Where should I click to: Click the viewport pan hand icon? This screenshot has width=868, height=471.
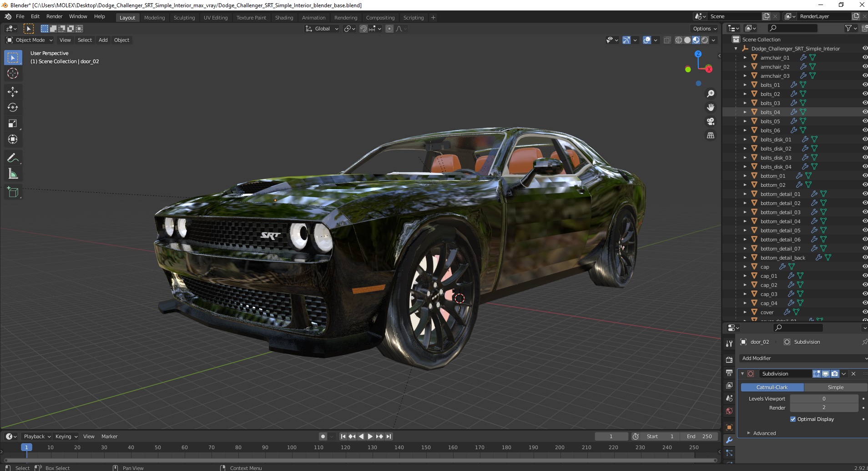pos(711,107)
